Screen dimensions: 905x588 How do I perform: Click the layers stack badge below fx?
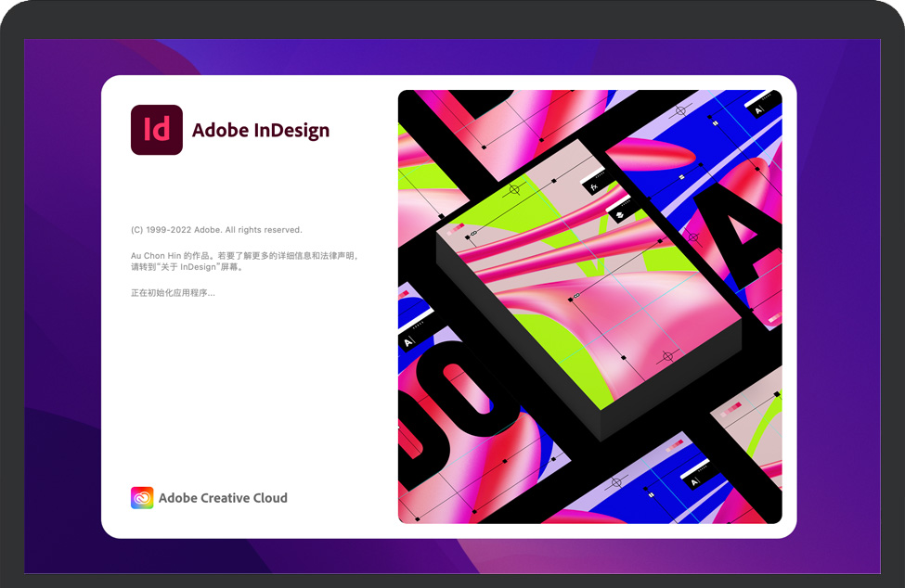coord(617,213)
